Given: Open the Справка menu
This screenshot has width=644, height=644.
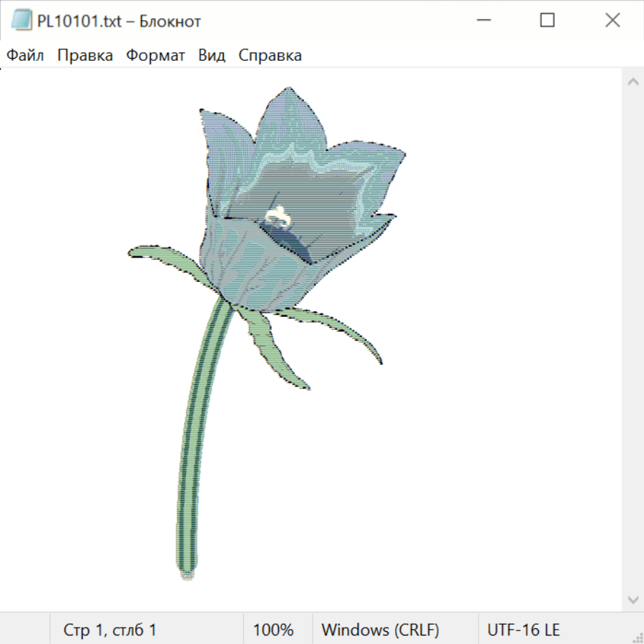Looking at the screenshot, I should click(270, 56).
